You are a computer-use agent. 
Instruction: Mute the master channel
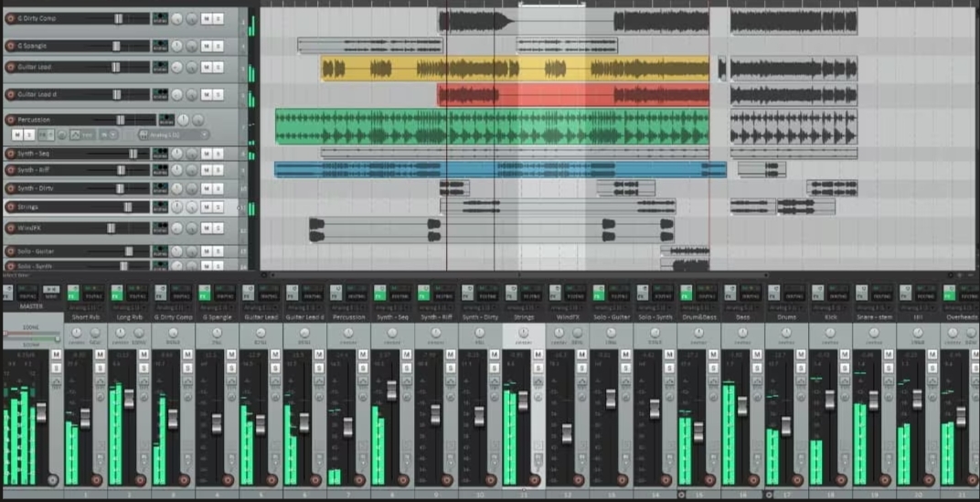pos(57,355)
